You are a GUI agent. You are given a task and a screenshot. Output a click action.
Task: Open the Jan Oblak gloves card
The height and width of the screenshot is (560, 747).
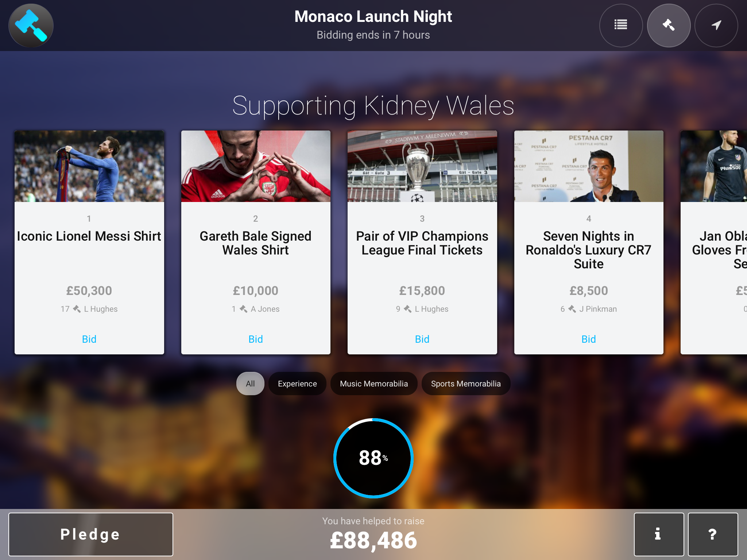[714, 242]
